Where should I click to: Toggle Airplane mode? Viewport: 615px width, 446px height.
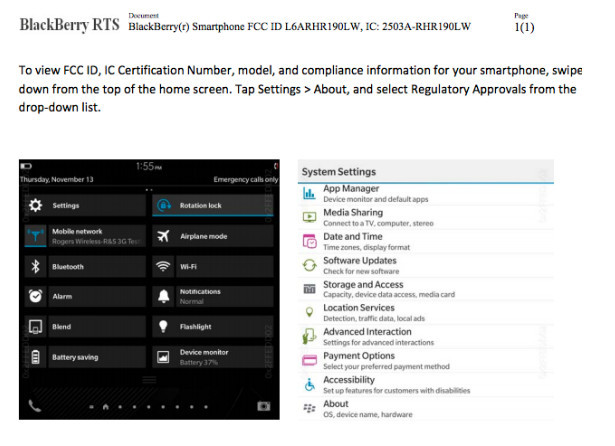[x=213, y=236]
